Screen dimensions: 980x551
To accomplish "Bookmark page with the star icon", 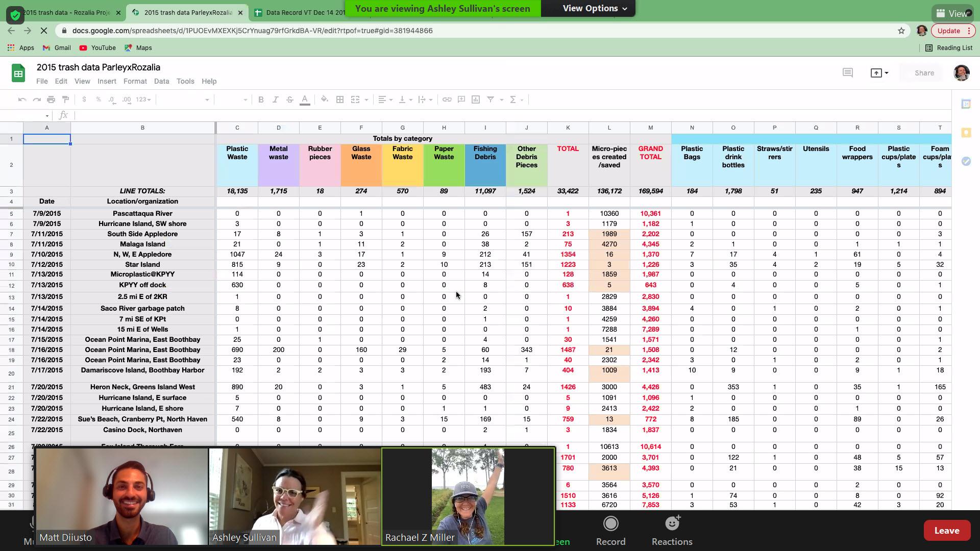I will tap(901, 31).
